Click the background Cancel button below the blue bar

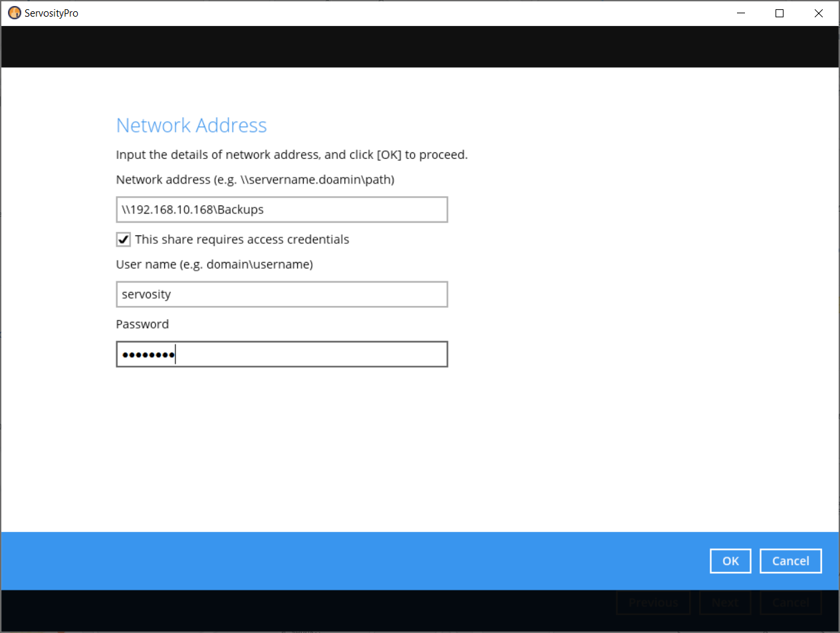click(x=790, y=602)
